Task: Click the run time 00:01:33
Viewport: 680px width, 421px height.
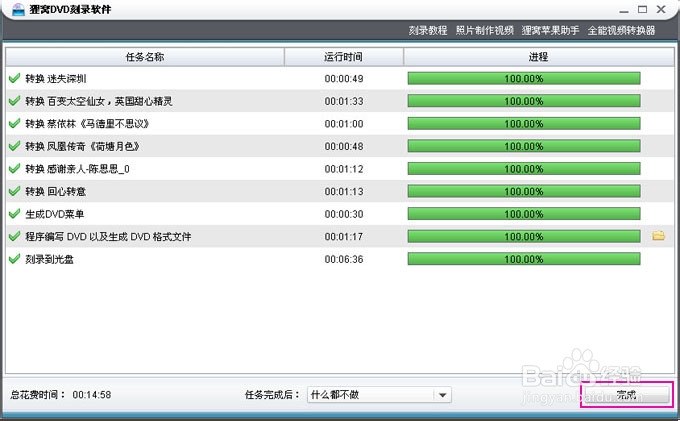Action: (344, 101)
